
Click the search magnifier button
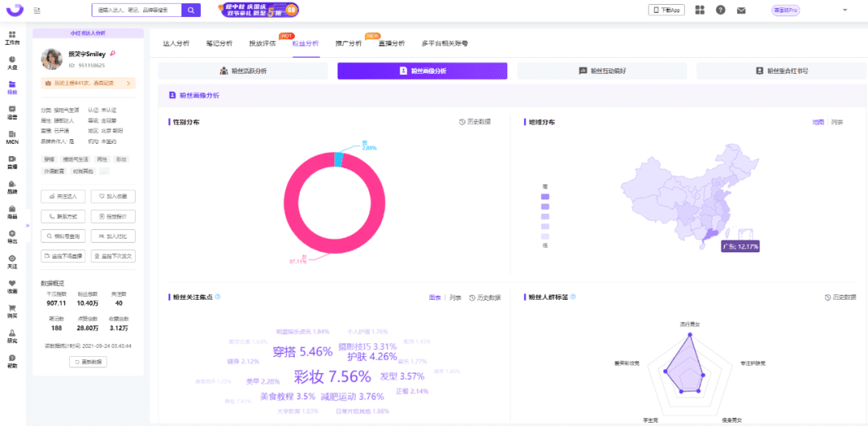(190, 10)
